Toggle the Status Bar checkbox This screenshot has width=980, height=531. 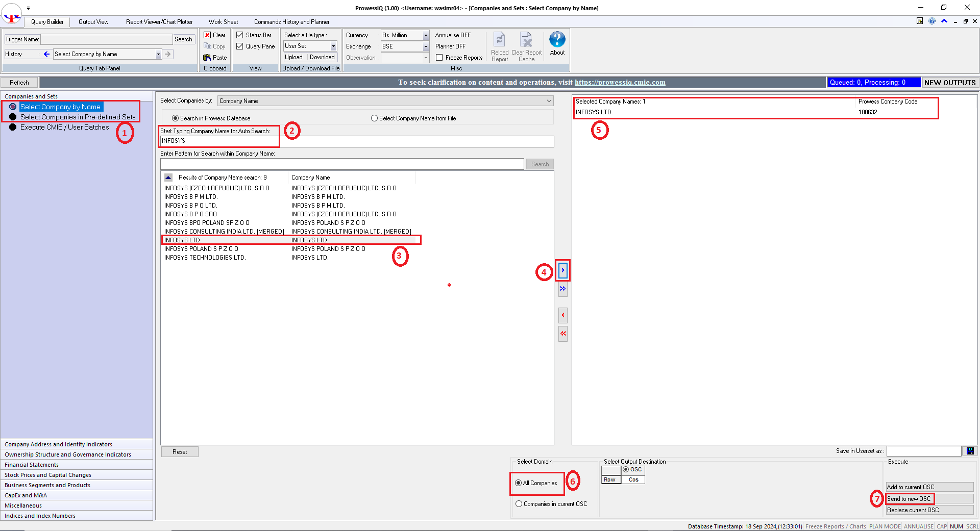[239, 35]
